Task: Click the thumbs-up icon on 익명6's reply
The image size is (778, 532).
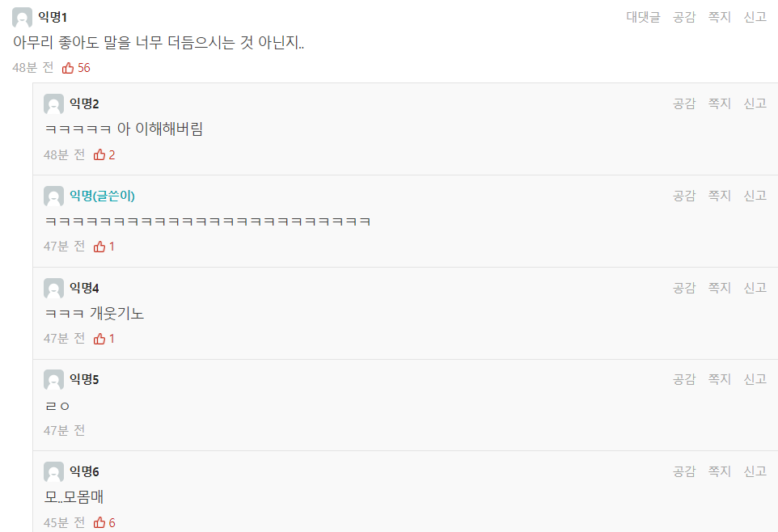Action: pyautogui.click(x=99, y=522)
